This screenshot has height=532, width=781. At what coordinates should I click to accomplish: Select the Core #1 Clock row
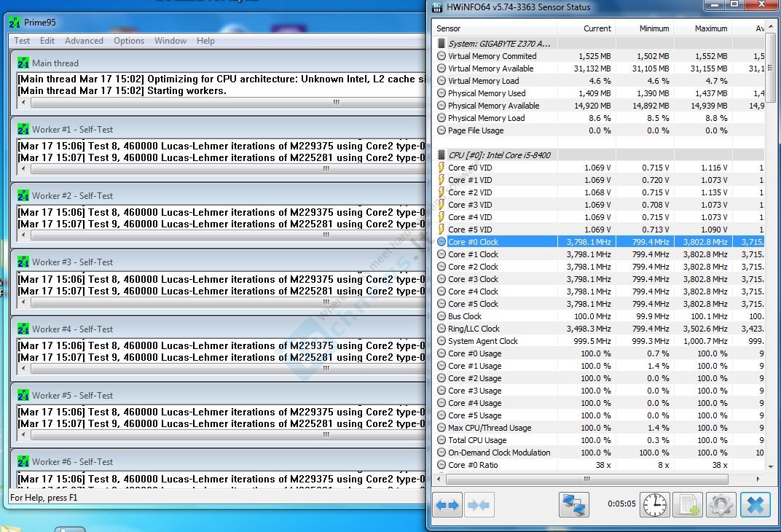[x=598, y=254]
